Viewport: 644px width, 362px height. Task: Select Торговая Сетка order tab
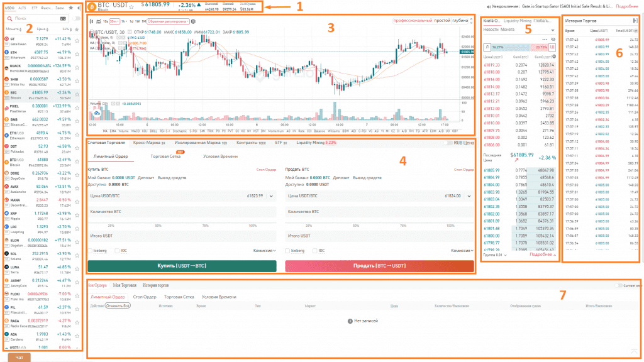(165, 156)
